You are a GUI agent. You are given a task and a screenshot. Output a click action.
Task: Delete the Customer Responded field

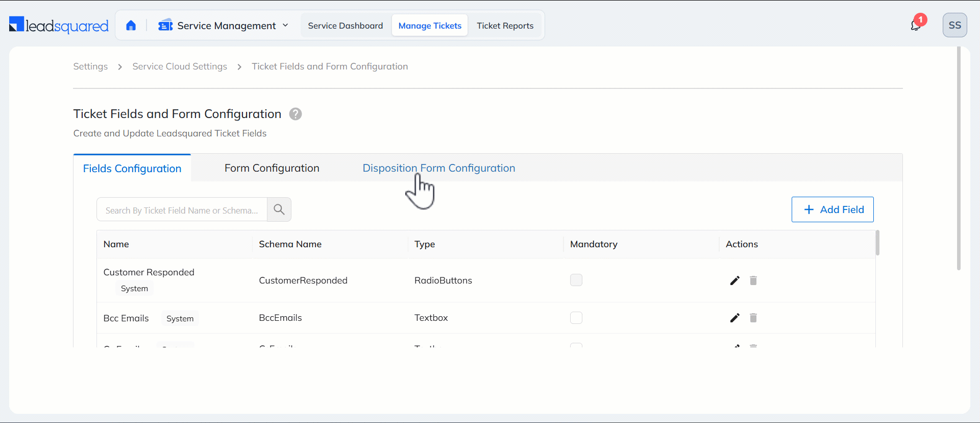(753, 280)
